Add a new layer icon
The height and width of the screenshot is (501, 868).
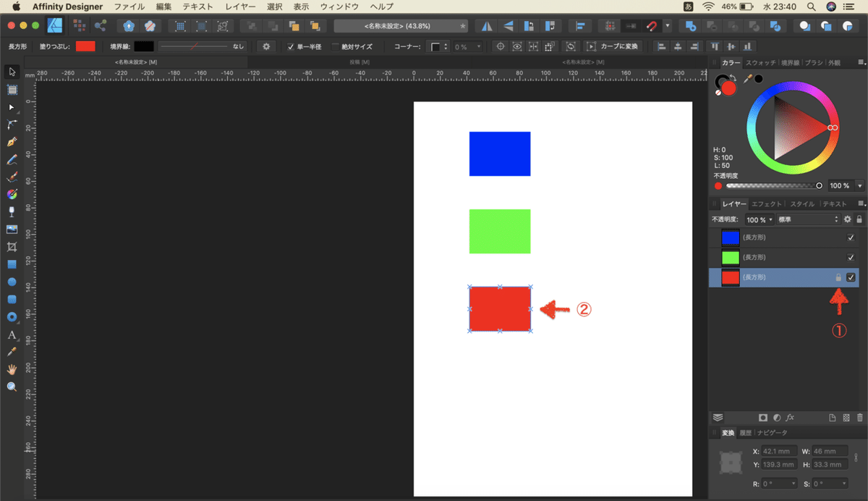(832, 418)
